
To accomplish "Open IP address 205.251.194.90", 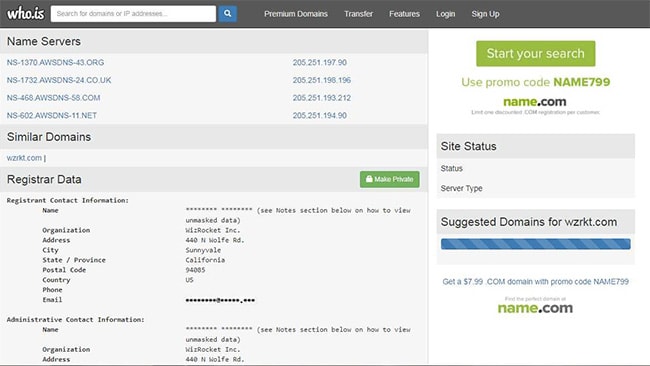I will (x=320, y=116).
